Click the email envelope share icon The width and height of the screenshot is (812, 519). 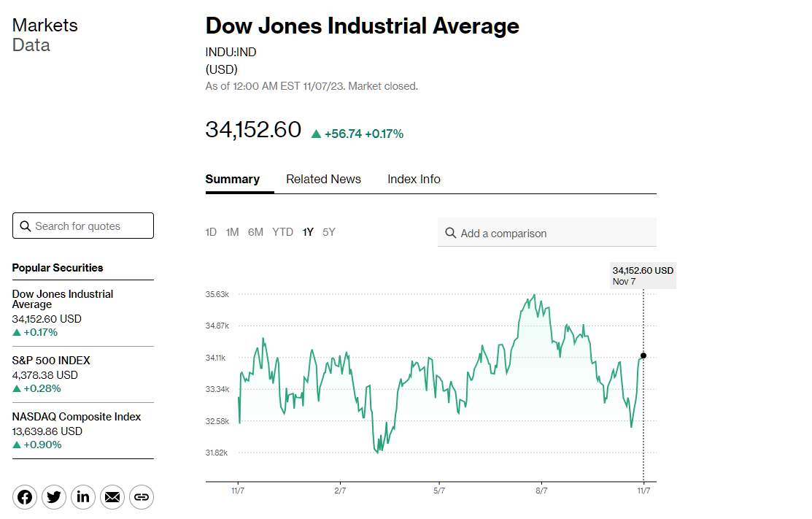coord(112,497)
